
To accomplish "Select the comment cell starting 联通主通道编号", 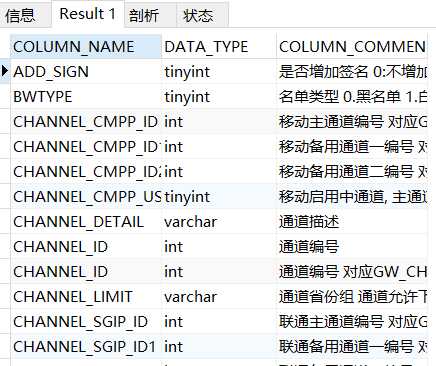I will point(352,322).
